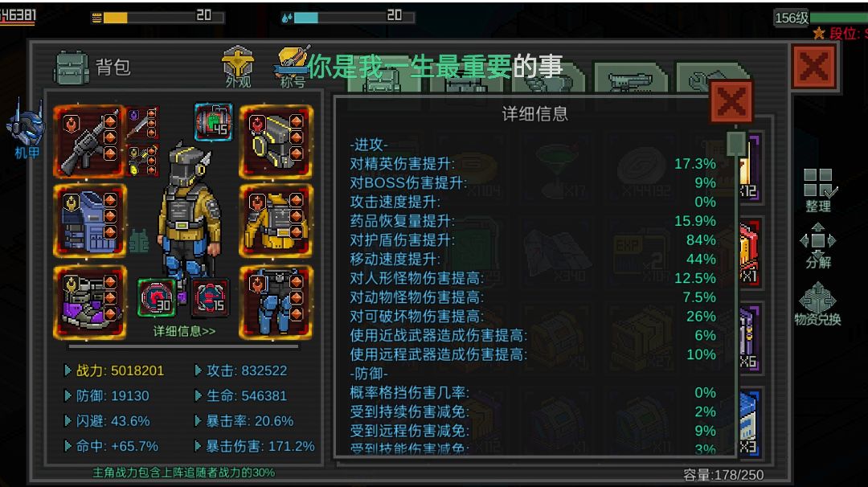Expand the 攻击 attack stat arrow

(199, 370)
